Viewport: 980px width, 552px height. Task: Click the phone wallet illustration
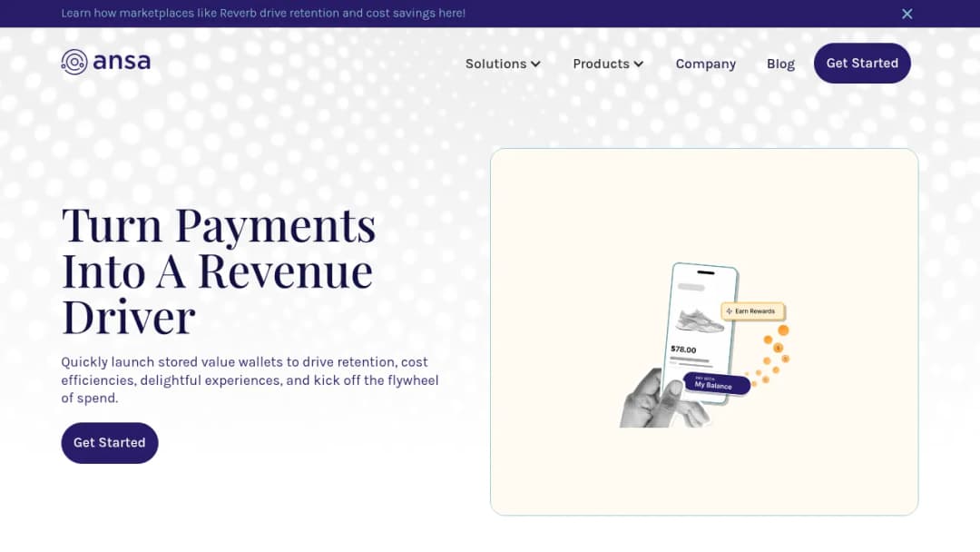[x=704, y=345]
